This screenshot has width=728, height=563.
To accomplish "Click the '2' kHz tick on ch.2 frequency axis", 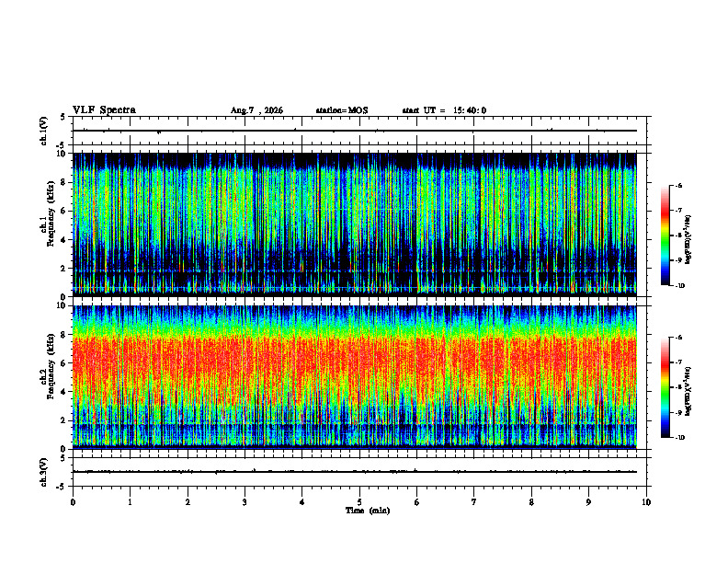I will pos(64,420).
